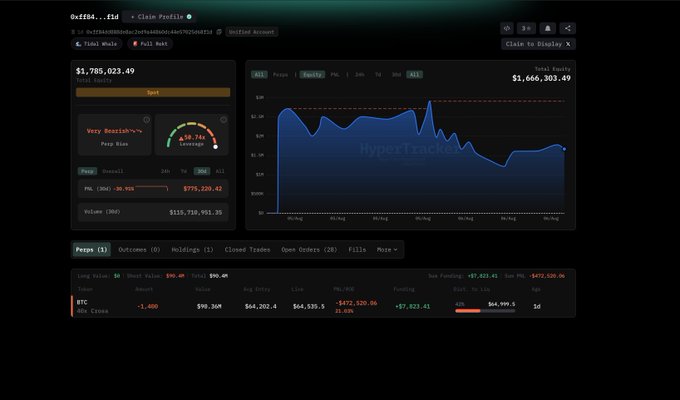Click the PNL (30d) $775,220.42 value
This screenshot has height=400, width=680.
(x=203, y=189)
